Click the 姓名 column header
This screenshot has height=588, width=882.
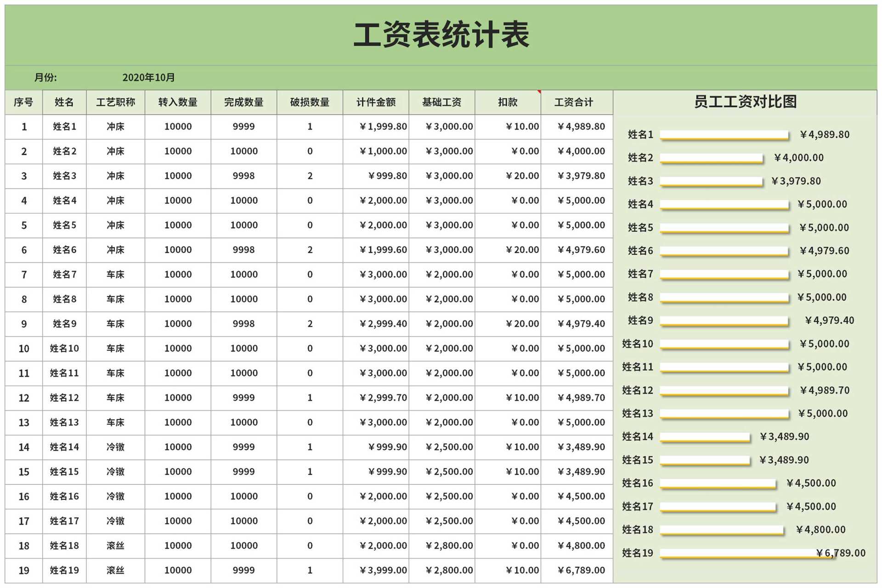64,102
